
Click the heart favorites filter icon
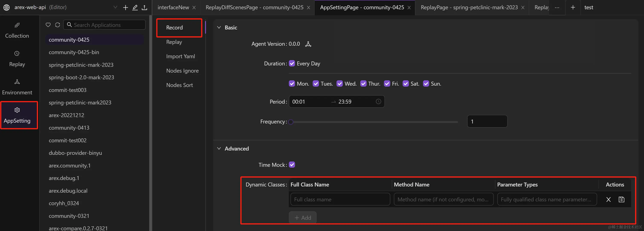coord(48,25)
